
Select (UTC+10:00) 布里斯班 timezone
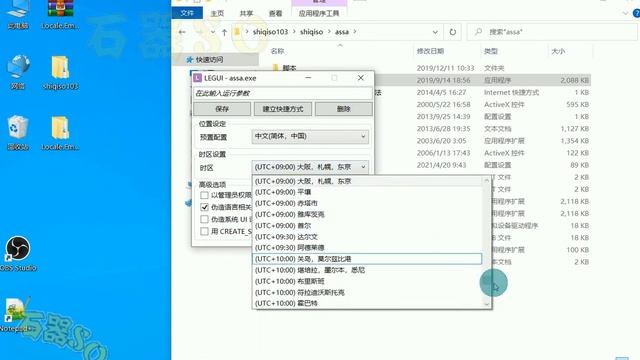point(367,281)
